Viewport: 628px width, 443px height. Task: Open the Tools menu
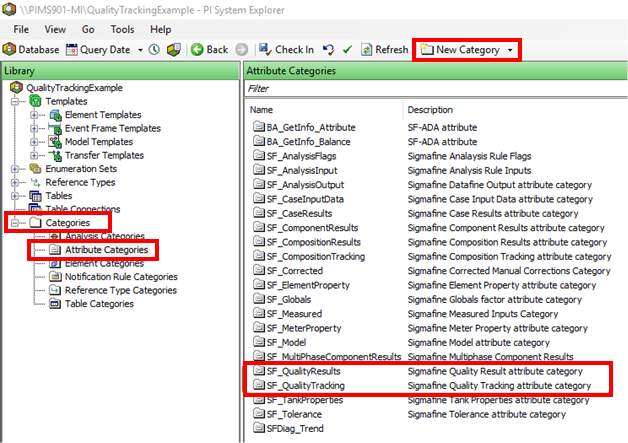tap(122, 29)
